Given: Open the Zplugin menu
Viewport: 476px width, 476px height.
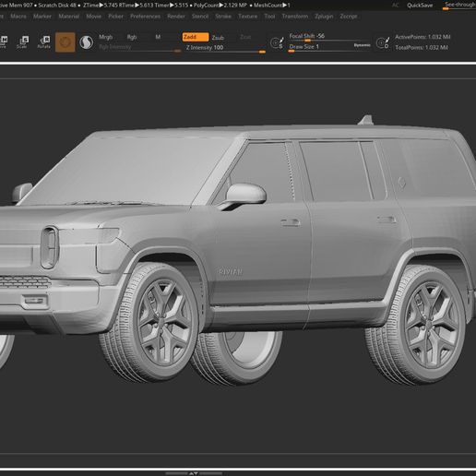Looking at the screenshot, I should [324, 17].
